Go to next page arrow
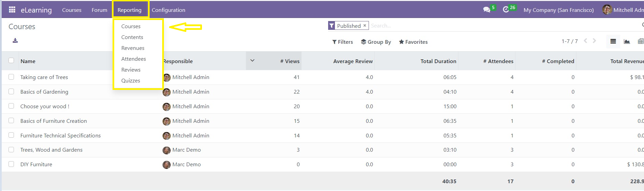The width and height of the screenshot is (644, 191). tap(594, 41)
